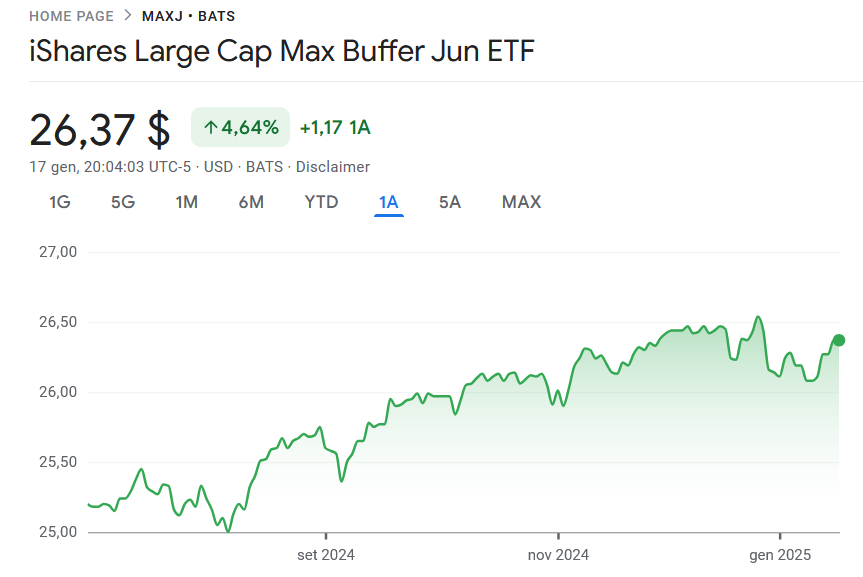The width and height of the screenshot is (863, 577).
Task: Switch chart to 1G range
Action: tap(59, 202)
